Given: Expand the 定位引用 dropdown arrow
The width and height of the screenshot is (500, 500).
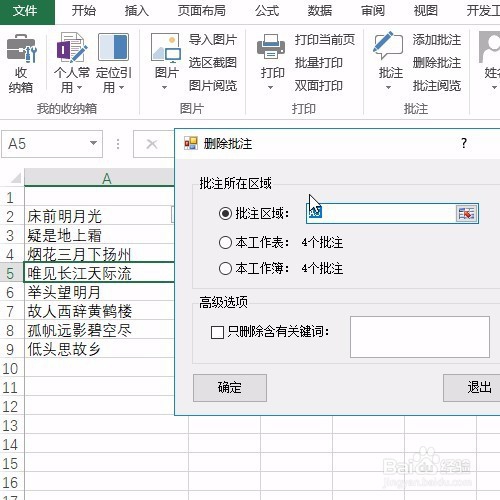Looking at the screenshot, I should pos(121,88).
